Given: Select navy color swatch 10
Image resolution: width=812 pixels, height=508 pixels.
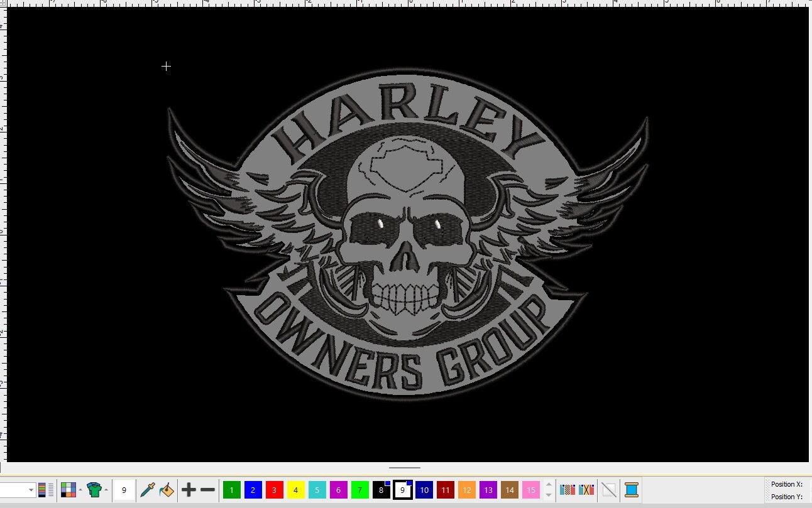Looking at the screenshot, I should [424, 490].
